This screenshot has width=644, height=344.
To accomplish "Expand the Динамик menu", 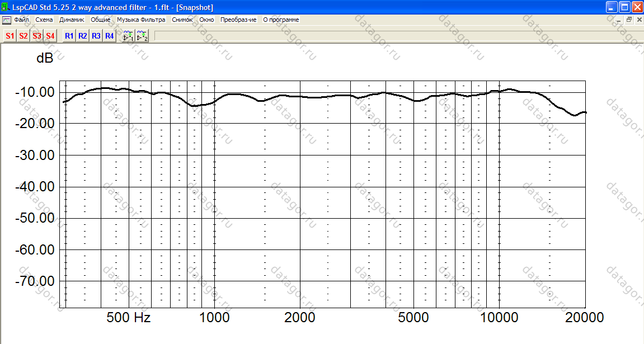I will pyautogui.click(x=72, y=20).
